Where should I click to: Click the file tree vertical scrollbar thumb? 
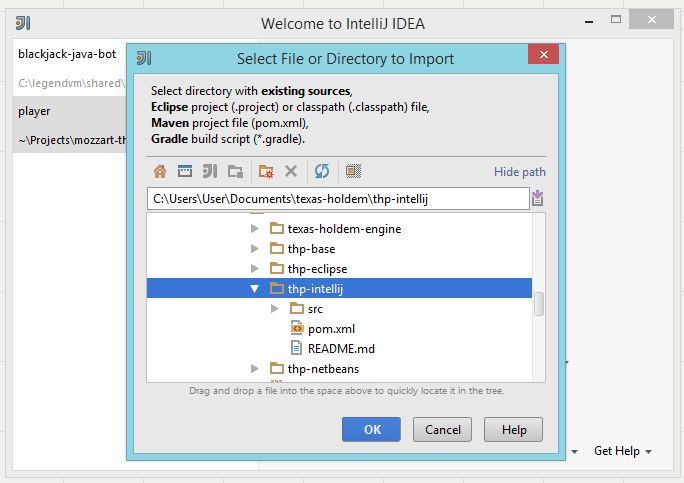[x=539, y=304]
